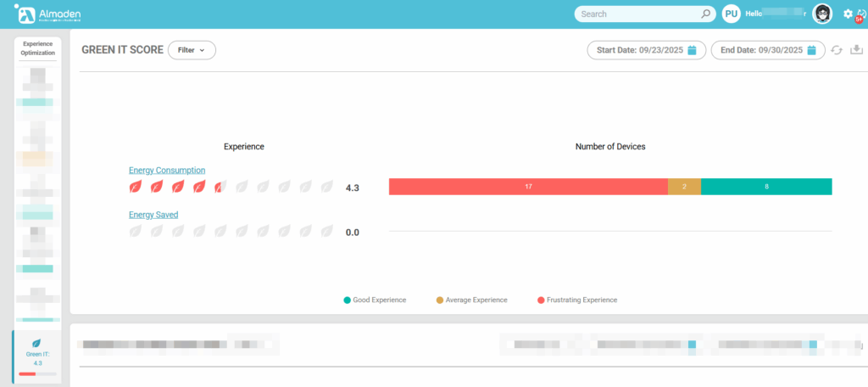
Task: Click the red 17 devices bar segment
Action: [x=528, y=187]
